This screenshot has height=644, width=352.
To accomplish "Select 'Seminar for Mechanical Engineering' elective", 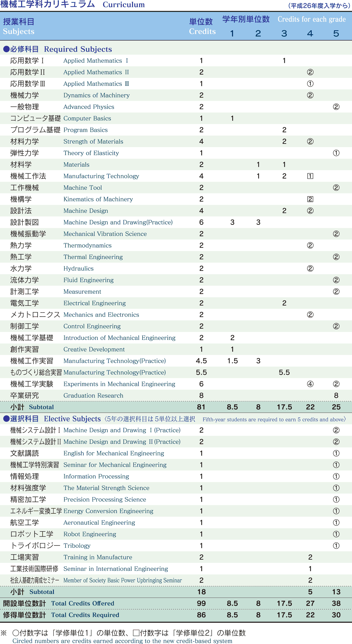I will point(115,465).
